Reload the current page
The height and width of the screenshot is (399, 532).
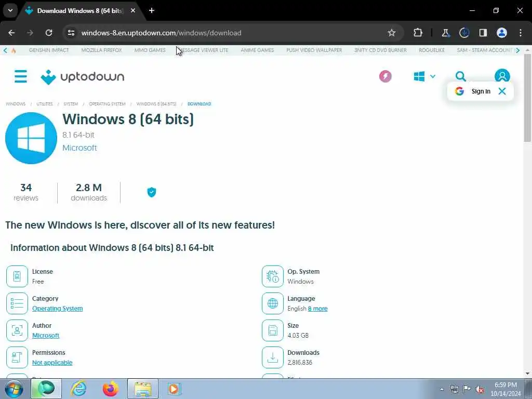(49, 33)
